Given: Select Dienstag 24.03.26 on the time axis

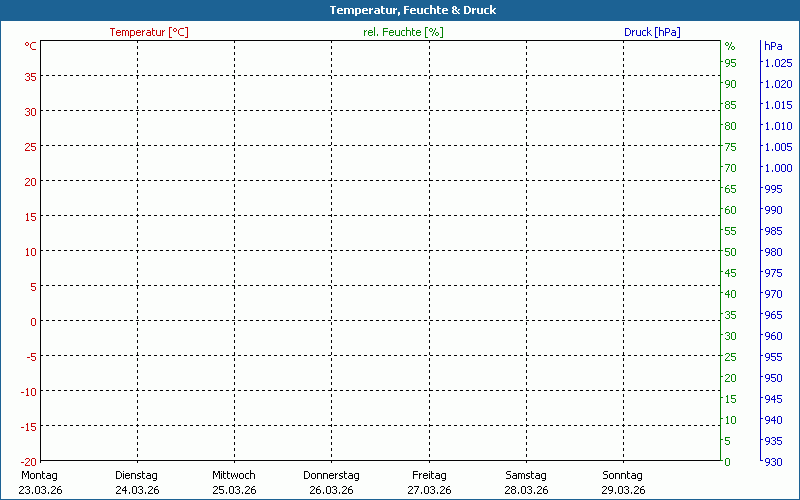Looking at the screenshot, I should 137,482.
